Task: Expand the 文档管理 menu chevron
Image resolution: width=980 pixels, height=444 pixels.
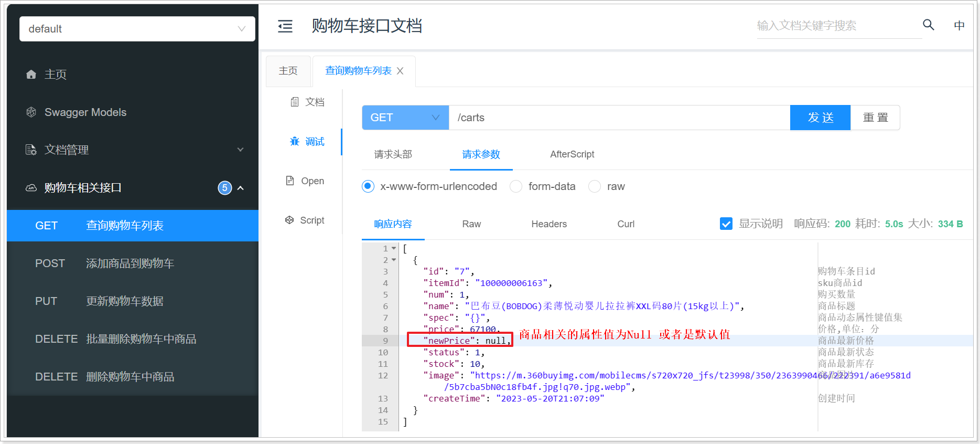Action: (240, 150)
